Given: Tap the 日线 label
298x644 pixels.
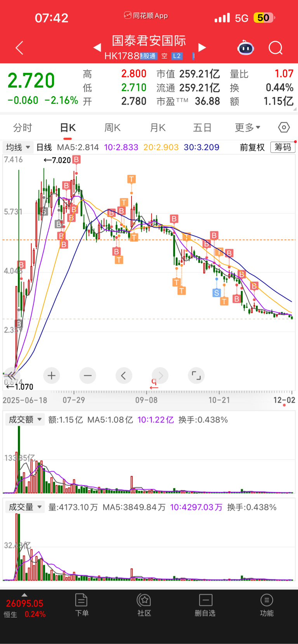Looking at the screenshot, I should (x=44, y=147).
